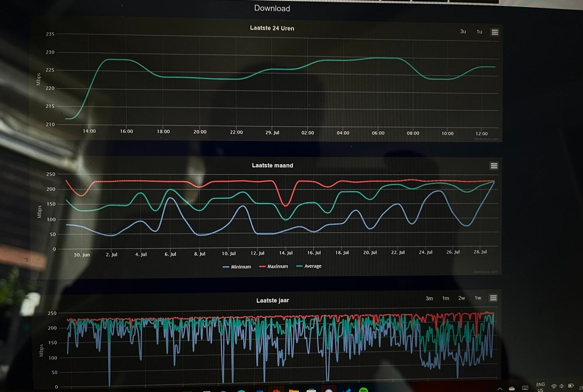This screenshot has width=583, height=392.
Task: Zoom 24-hour chart to 3u range
Action: 463,31
